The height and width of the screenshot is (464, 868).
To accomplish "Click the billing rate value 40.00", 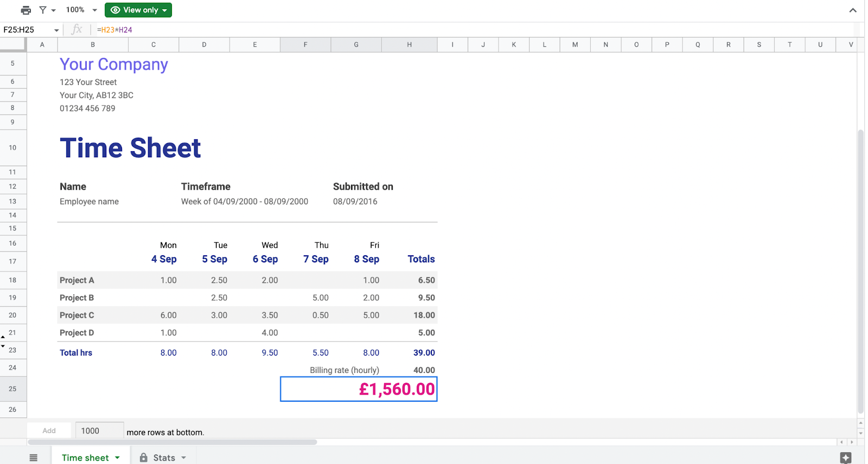I will [424, 370].
